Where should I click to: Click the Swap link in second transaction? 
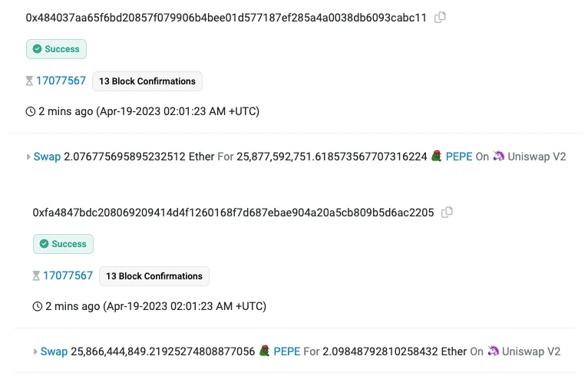tap(54, 351)
